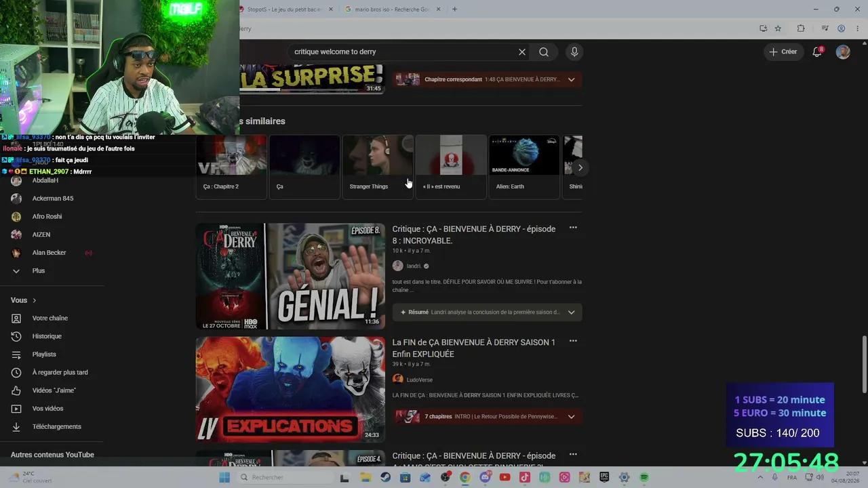This screenshot has height=488, width=868.
Task: Open the Windows Start menu
Action: 224,477
